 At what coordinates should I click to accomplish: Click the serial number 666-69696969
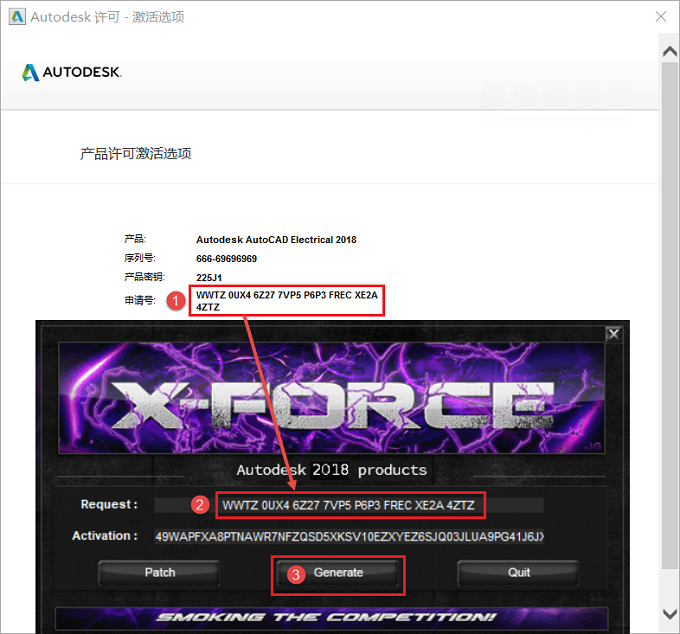226,259
